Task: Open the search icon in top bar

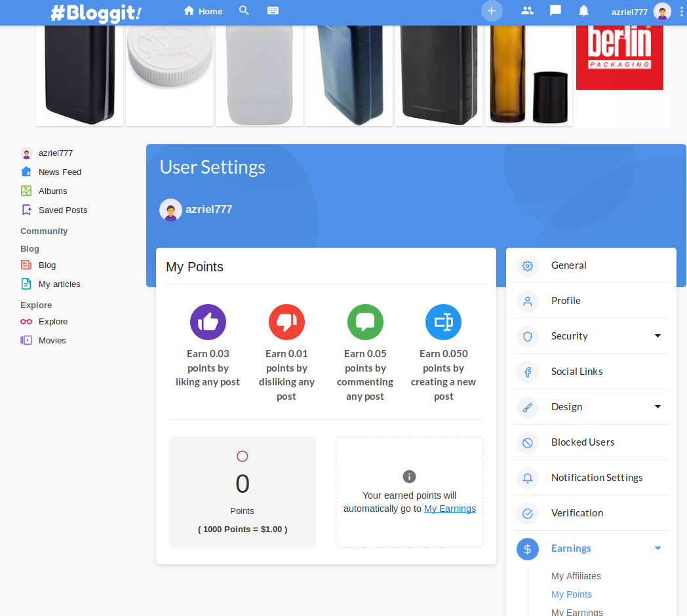Action: pyautogui.click(x=244, y=11)
